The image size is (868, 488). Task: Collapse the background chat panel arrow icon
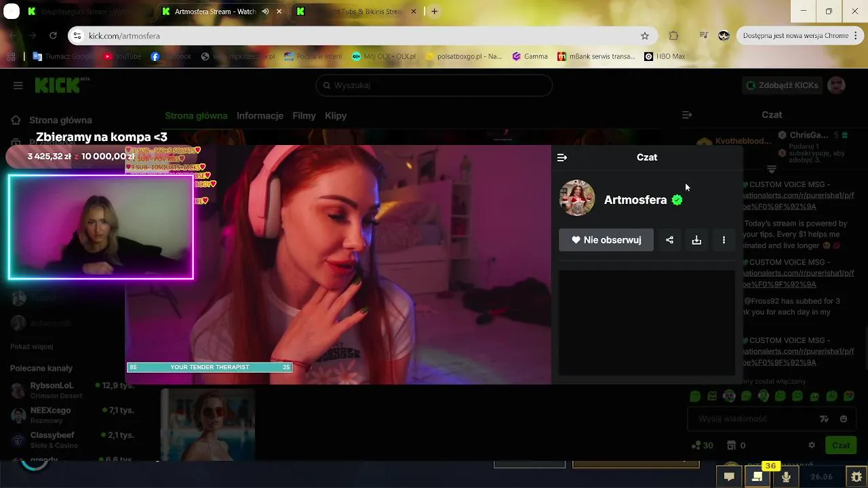pyautogui.click(x=687, y=115)
